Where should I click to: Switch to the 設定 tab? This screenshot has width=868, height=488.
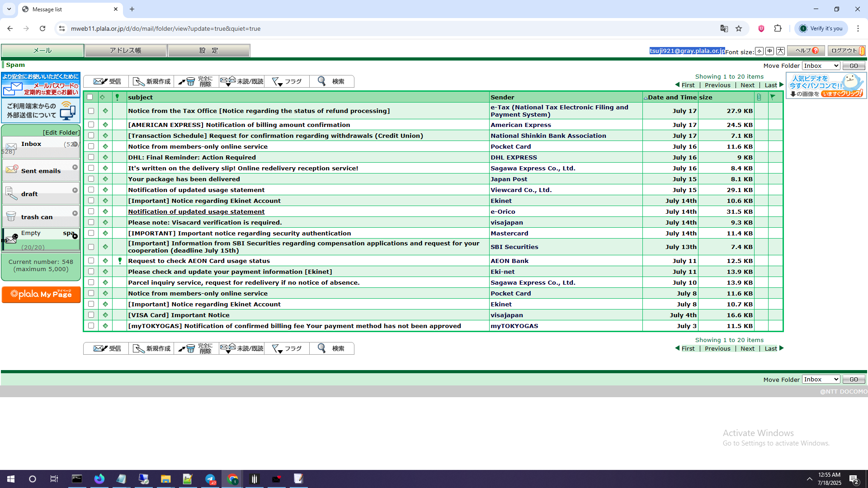pos(209,51)
